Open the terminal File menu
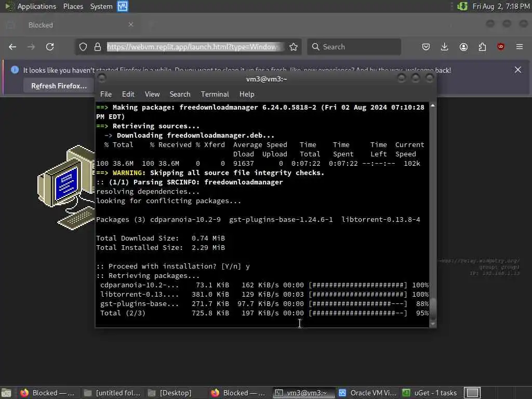This screenshot has height=399, width=532. point(106,95)
